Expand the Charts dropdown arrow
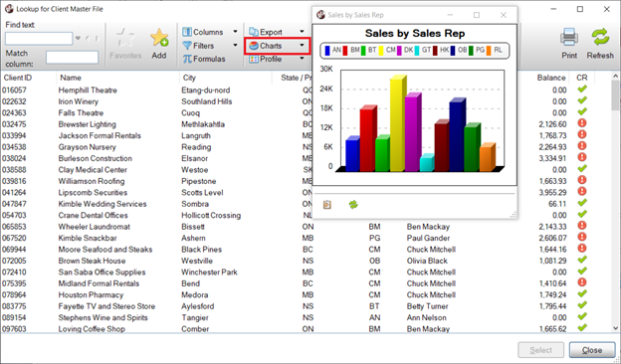 (x=302, y=46)
